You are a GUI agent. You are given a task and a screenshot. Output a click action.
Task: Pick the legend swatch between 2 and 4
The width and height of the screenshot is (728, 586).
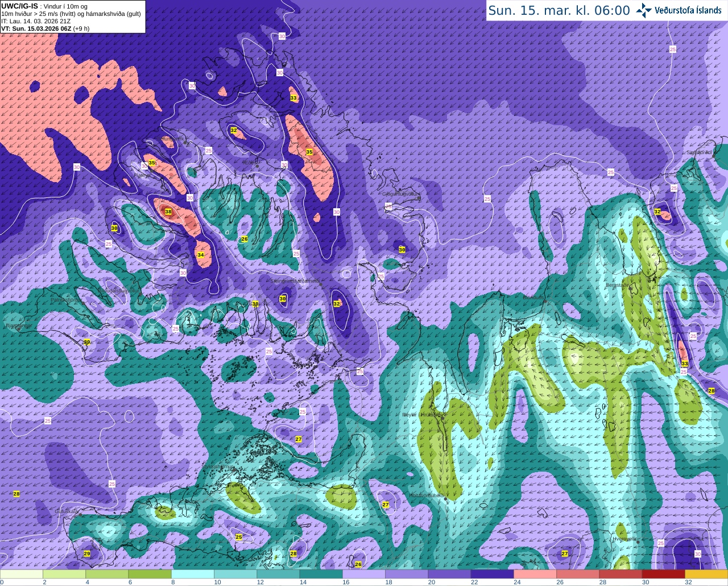point(64,574)
